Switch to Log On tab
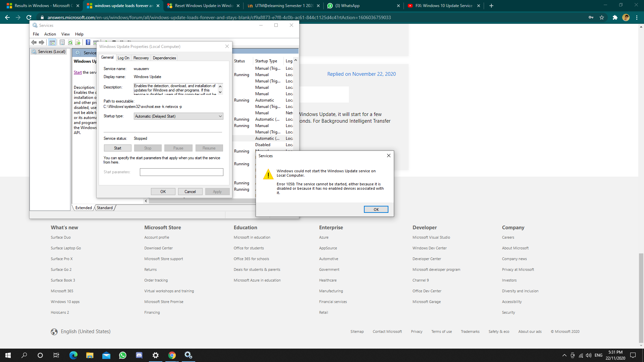This screenshot has width=644, height=362. (x=123, y=58)
